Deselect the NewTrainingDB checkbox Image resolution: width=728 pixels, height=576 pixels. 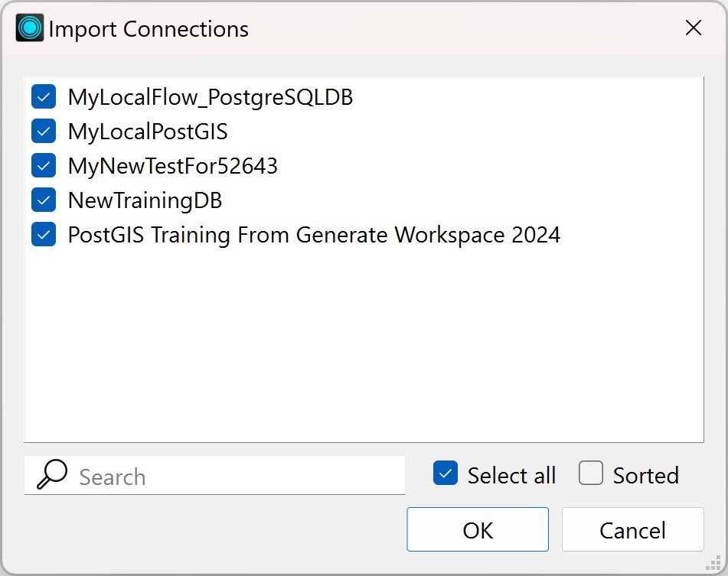44,200
